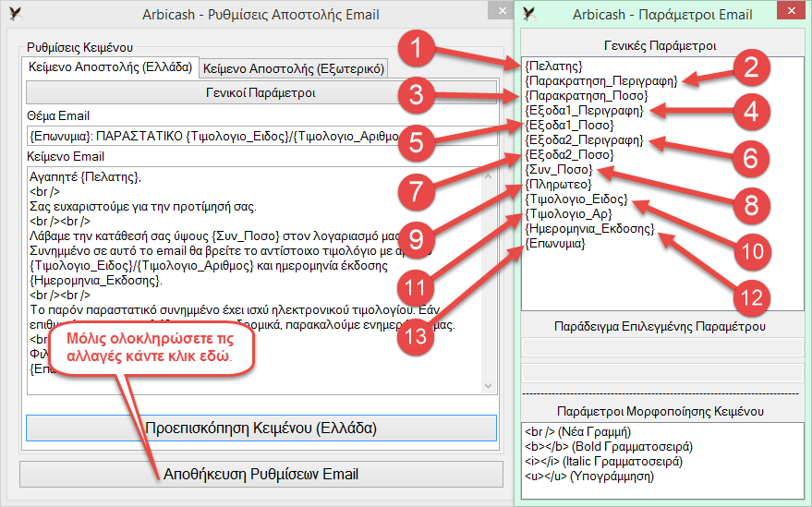
Task: Click the Γενικοί Παράμετροι button
Action: pyautogui.click(x=261, y=93)
